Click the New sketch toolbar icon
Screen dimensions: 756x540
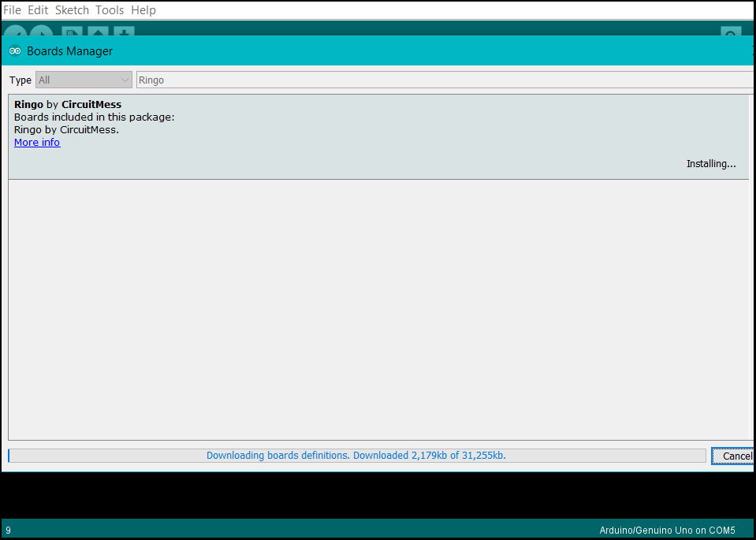73,31
